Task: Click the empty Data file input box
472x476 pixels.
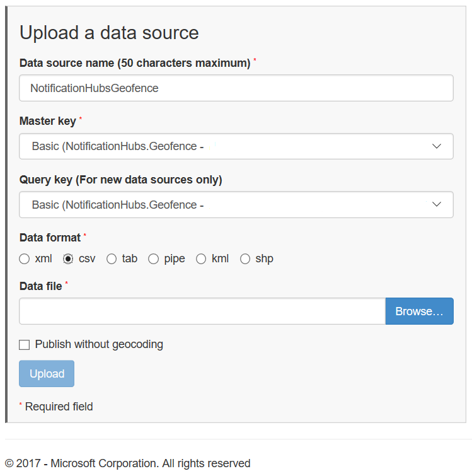Action: [x=202, y=311]
